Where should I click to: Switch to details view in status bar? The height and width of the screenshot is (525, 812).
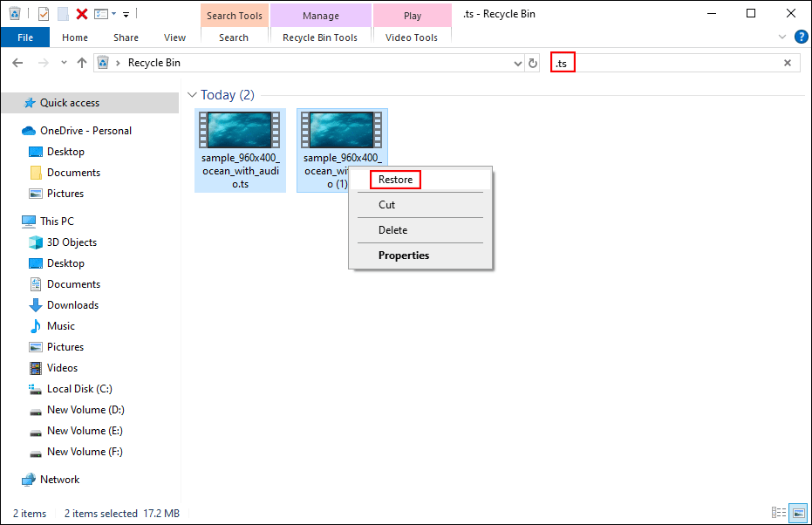[781, 513]
